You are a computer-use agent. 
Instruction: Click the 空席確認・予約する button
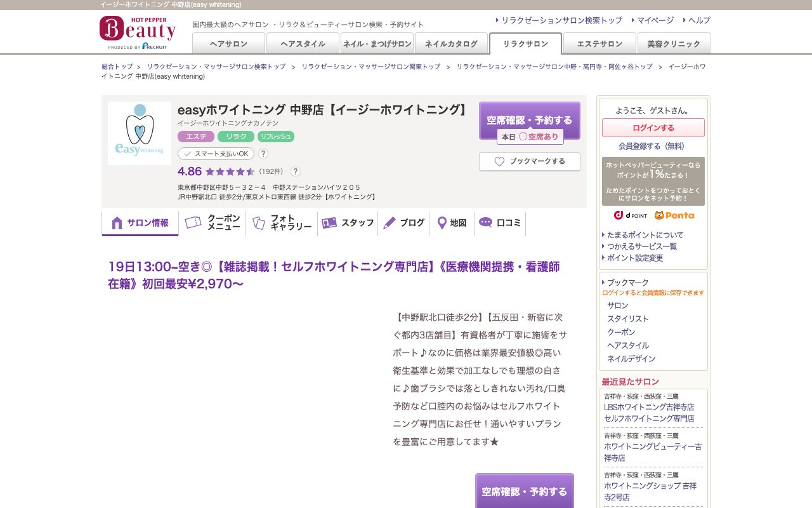point(530,119)
